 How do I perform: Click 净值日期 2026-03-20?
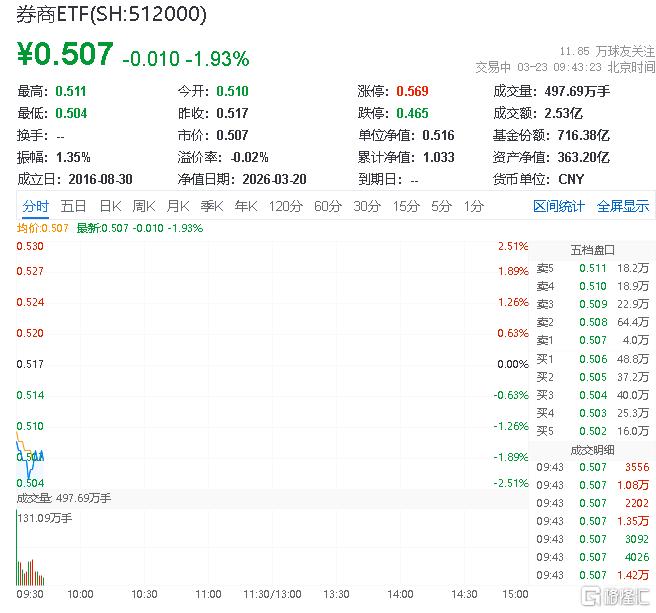pyautogui.click(x=274, y=179)
